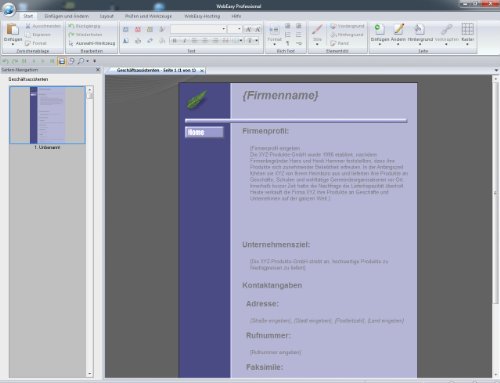Click the large Einfügen clipboard paste icon
The width and height of the screenshot is (500, 383).
pos(13,33)
